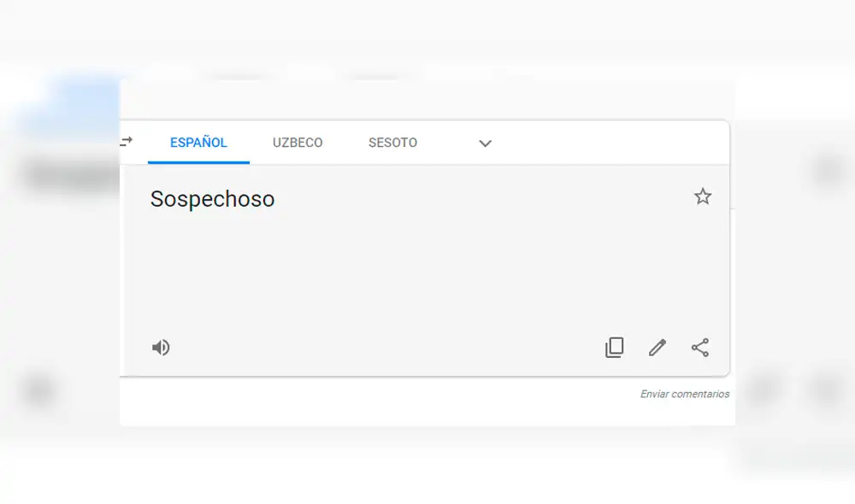
Task: Copy the word Sospechoso using the copy icon
Action: (614, 347)
